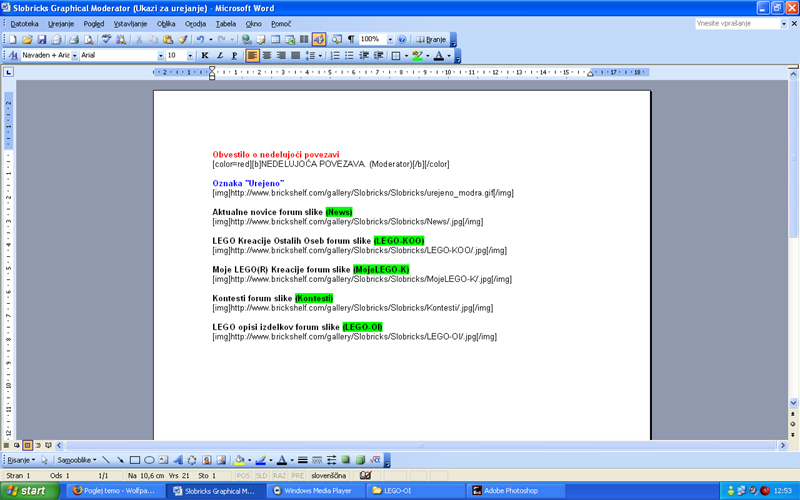Apply shadow style to shape
Image resolution: width=800 pixels, height=500 pixels.
coord(346,460)
